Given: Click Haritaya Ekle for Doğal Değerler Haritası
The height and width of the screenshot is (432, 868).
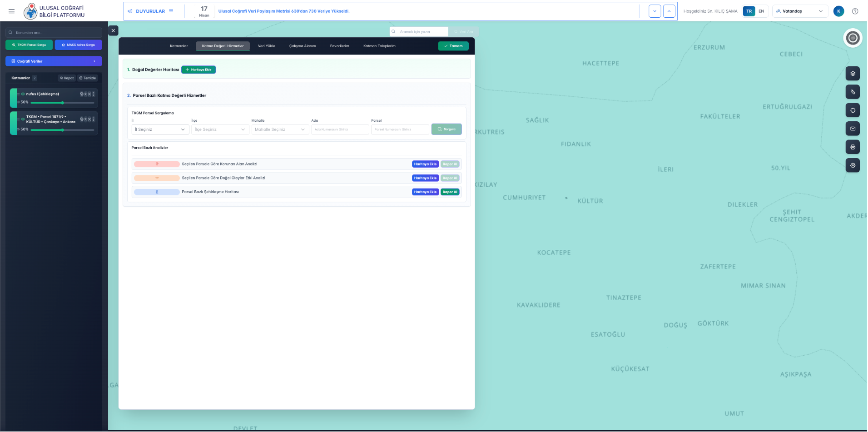Looking at the screenshot, I should (x=198, y=70).
